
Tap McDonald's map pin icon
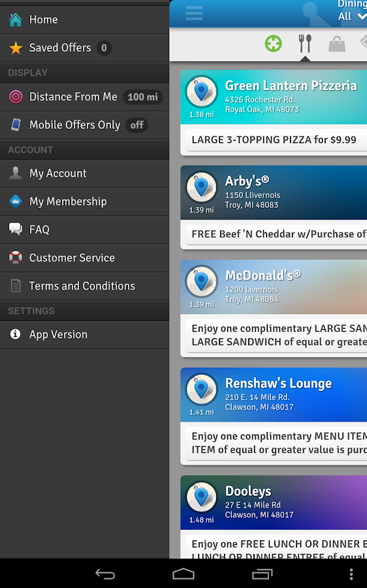click(x=201, y=281)
